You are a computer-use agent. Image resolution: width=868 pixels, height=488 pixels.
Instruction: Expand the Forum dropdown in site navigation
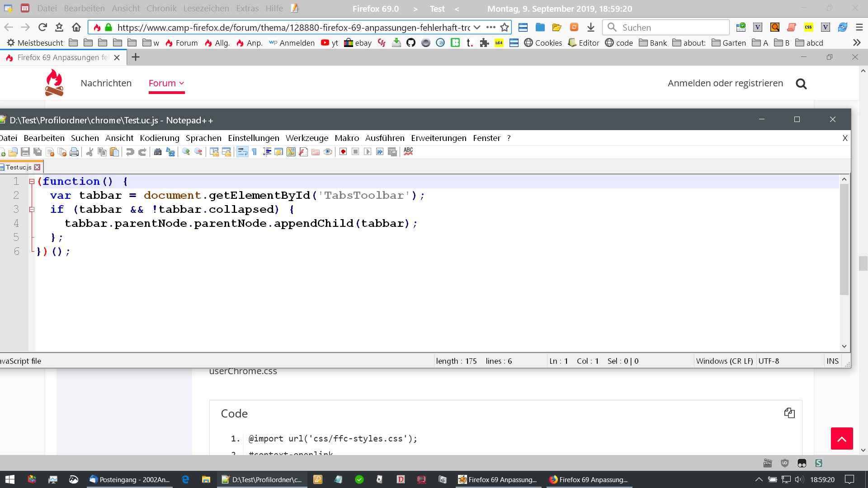pos(166,83)
